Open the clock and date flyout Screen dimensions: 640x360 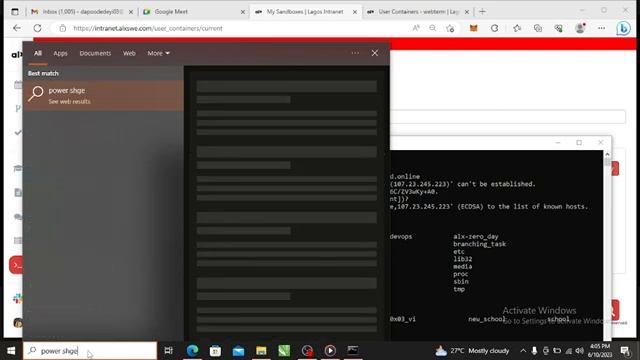point(600,351)
